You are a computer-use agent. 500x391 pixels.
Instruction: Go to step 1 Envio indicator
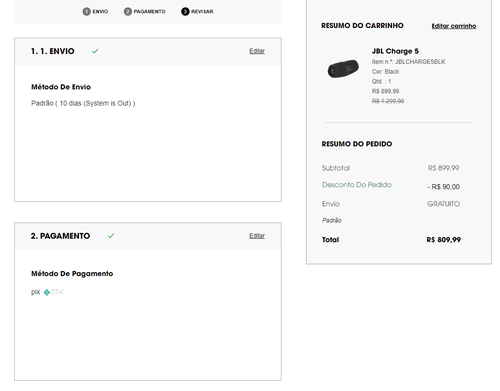95,11
